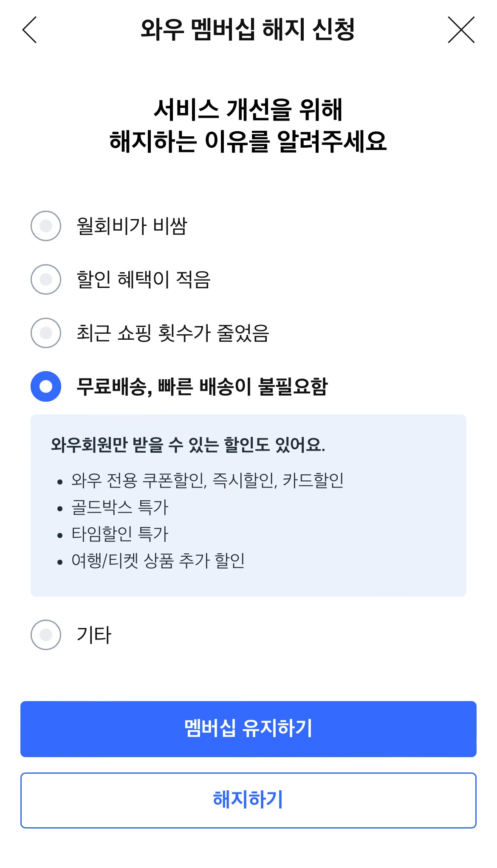This screenshot has height=868, width=497.
Task: Click the 여행/티켓 상품 추가 할인 bullet
Action: 158,561
